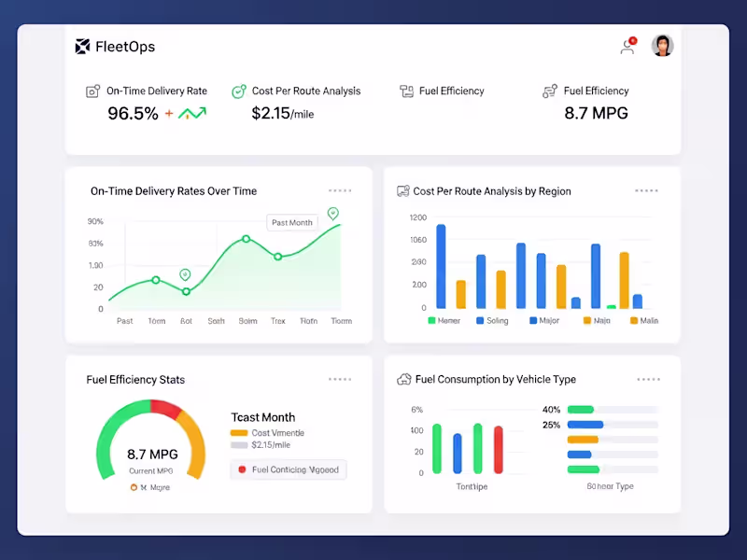Click the truck icon beside Cost Per Route by Region
Screen dimensions: 747x560
point(403,191)
